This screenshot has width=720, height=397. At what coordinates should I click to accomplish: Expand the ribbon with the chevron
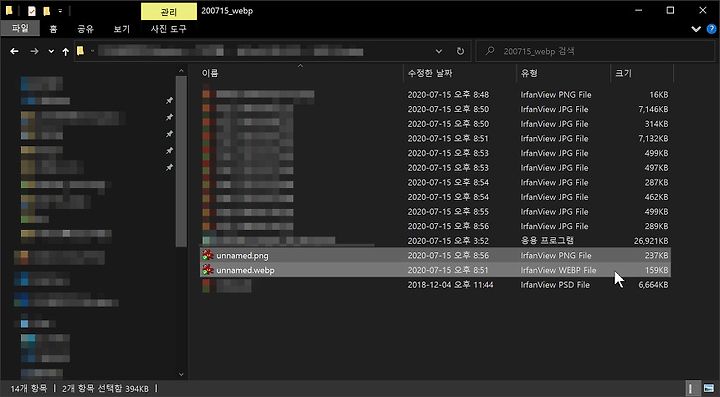tap(696, 29)
